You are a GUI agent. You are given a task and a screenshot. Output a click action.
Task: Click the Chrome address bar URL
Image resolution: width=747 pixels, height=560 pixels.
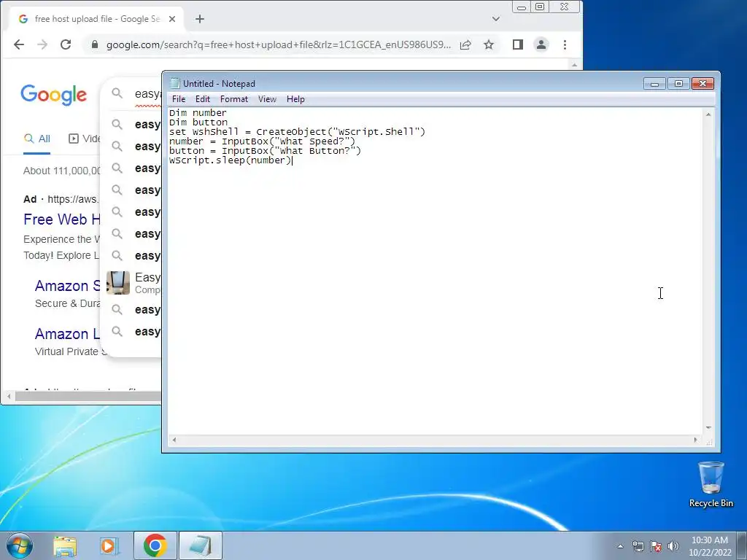pos(278,44)
